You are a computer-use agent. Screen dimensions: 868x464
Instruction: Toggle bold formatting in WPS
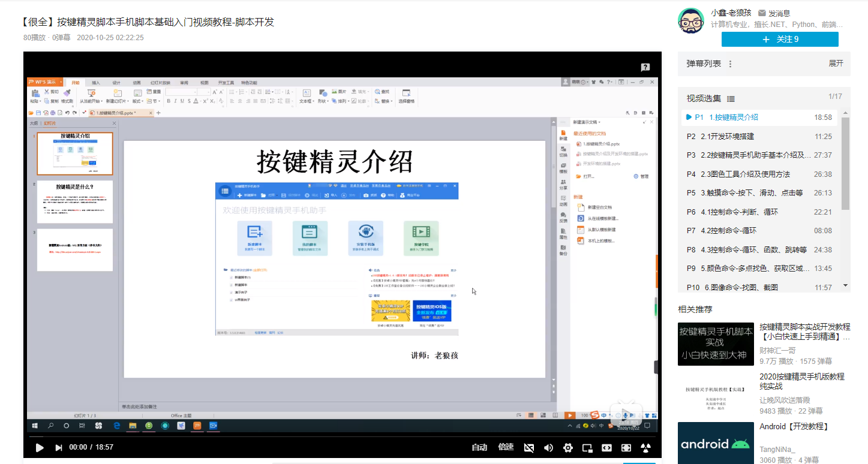pyautogui.click(x=169, y=101)
